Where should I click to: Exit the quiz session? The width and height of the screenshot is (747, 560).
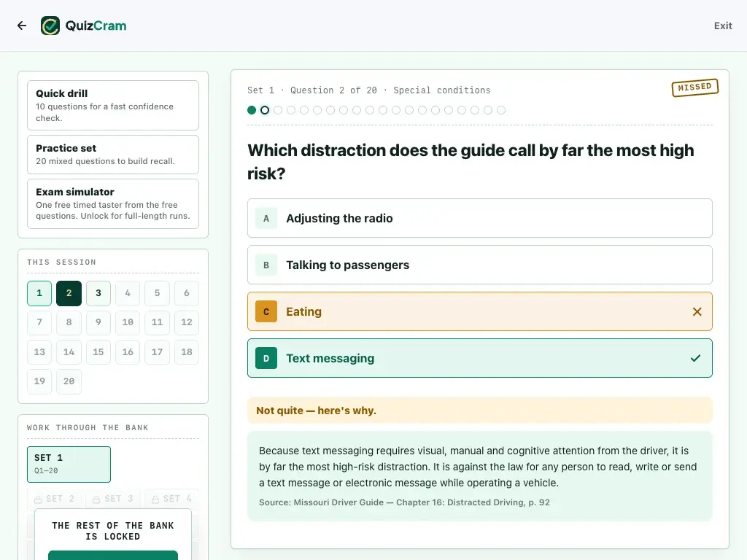point(723,26)
